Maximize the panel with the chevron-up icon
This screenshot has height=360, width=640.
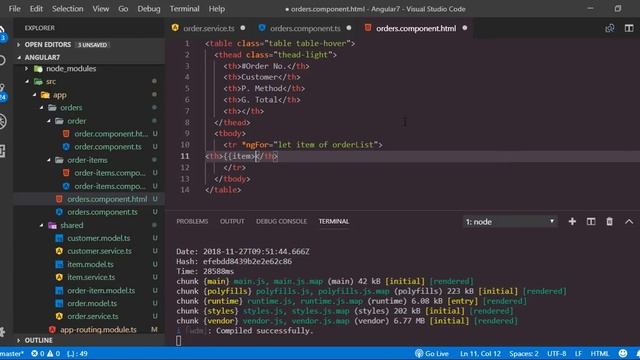click(629, 221)
